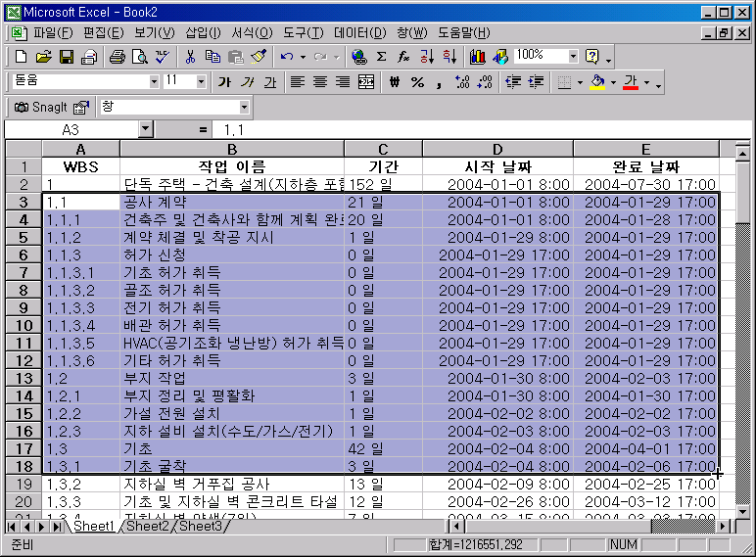Select row 19 header
Image resolution: width=756 pixels, height=557 pixels.
(x=24, y=484)
